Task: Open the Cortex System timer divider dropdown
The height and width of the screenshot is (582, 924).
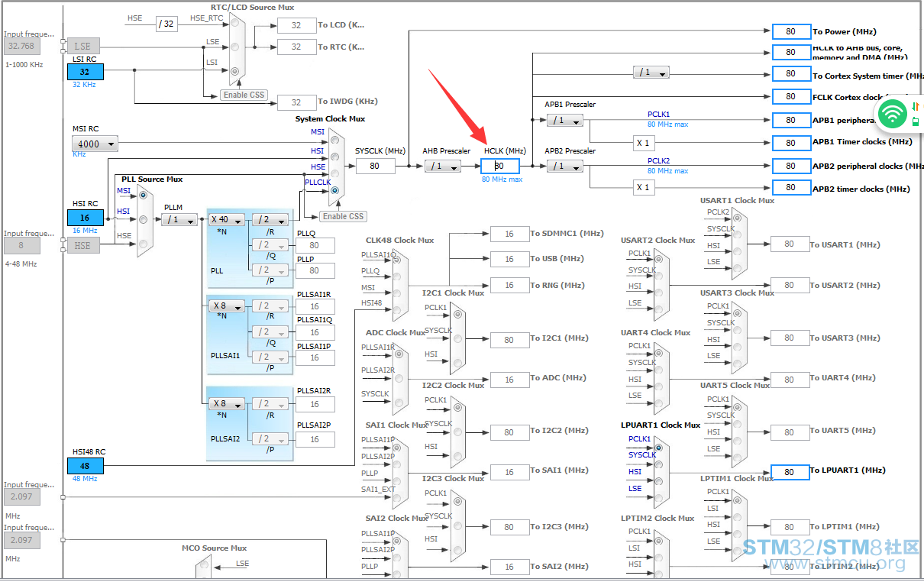Action: (x=651, y=72)
